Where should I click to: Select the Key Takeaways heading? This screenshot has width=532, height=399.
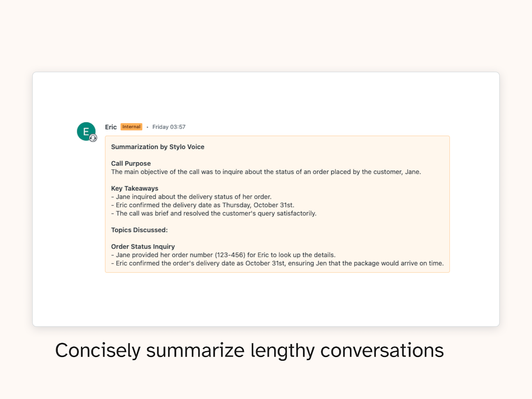click(135, 189)
